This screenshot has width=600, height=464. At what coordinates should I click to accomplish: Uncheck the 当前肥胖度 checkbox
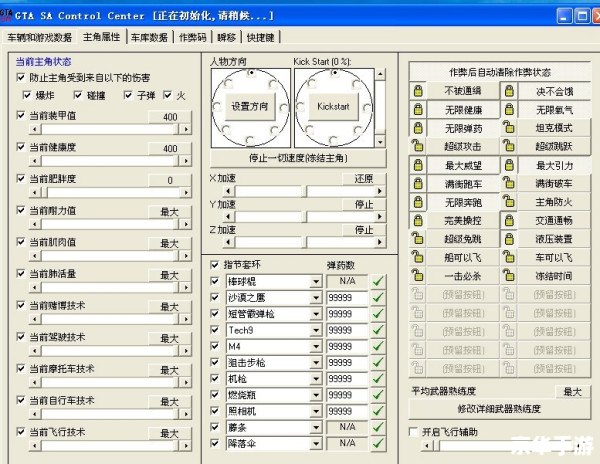pyautogui.click(x=21, y=178)
